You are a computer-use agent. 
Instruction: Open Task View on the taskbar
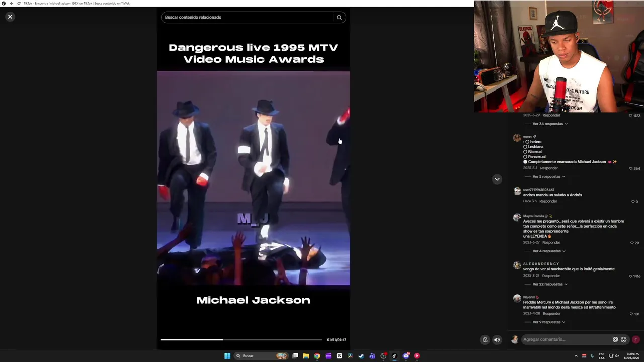(x=295, y=356)
